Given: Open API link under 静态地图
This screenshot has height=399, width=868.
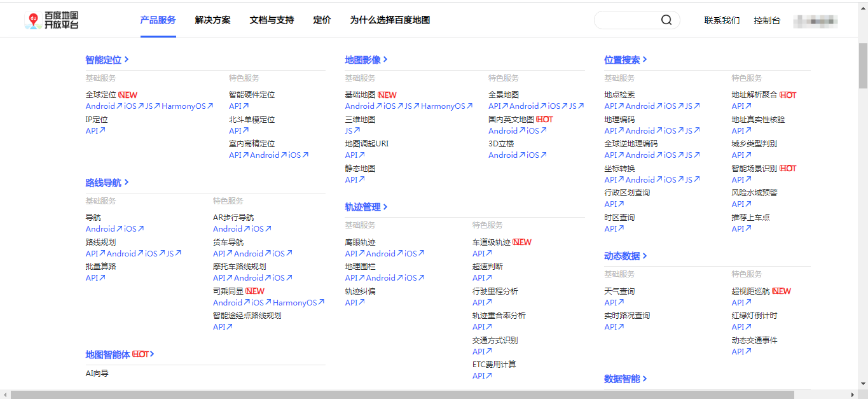Looking at the screenshot, I should 355,179.
